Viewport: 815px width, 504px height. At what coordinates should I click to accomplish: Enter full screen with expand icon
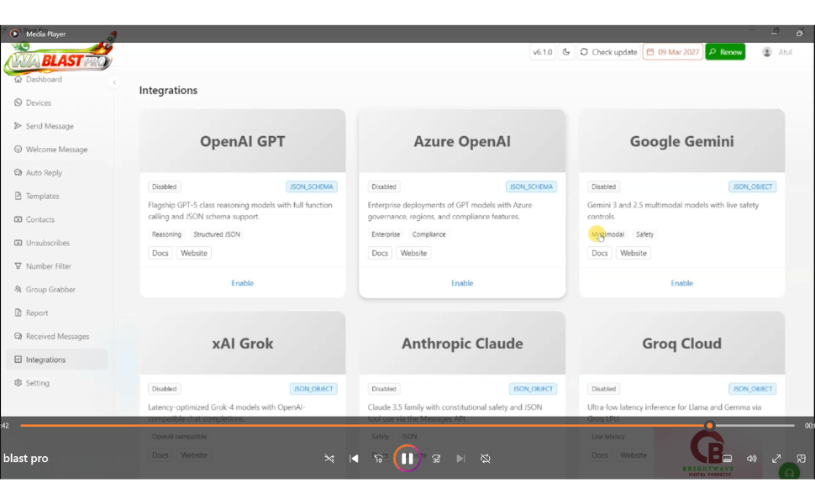click(x=776, y=459)
